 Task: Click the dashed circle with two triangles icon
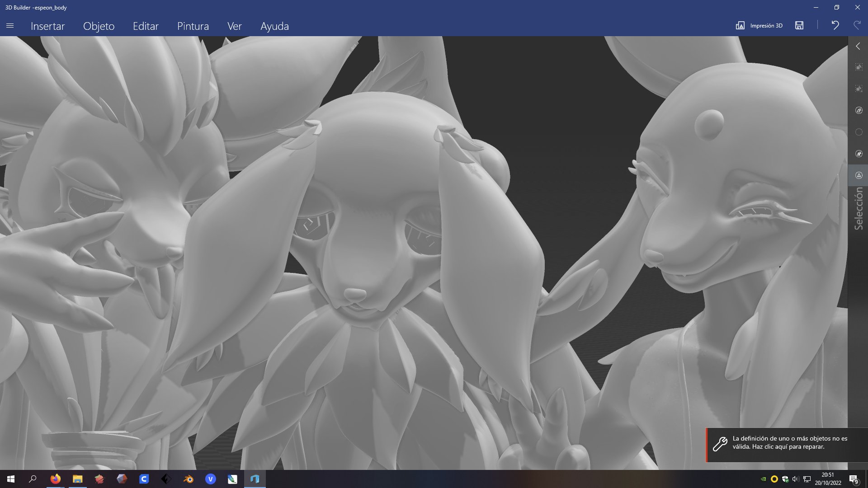(859, 111)
